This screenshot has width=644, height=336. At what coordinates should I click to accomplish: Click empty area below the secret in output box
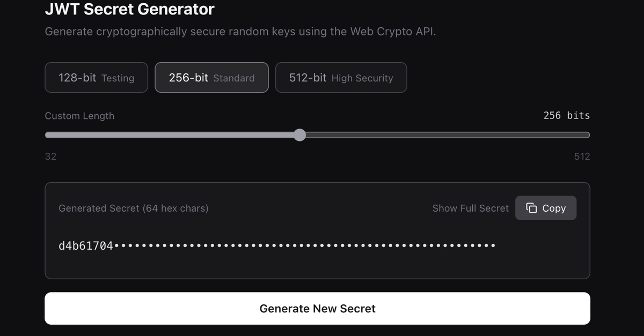pos(317,266)
